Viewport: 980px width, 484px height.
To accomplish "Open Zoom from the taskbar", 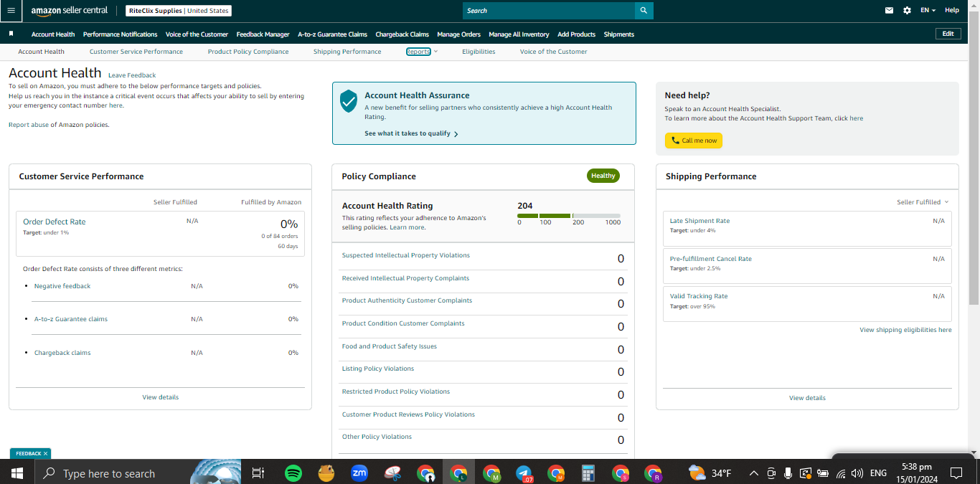I will 359,473.
